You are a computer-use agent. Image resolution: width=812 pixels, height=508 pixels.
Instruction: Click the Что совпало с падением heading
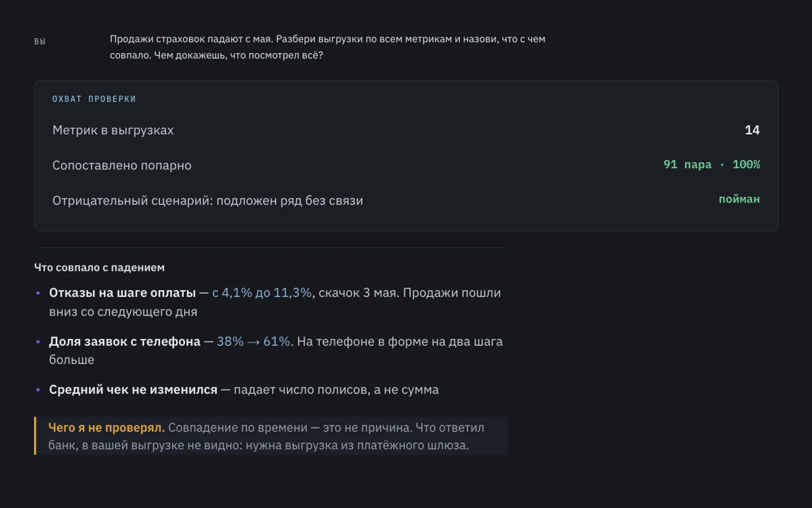click(x=99, y=267)
